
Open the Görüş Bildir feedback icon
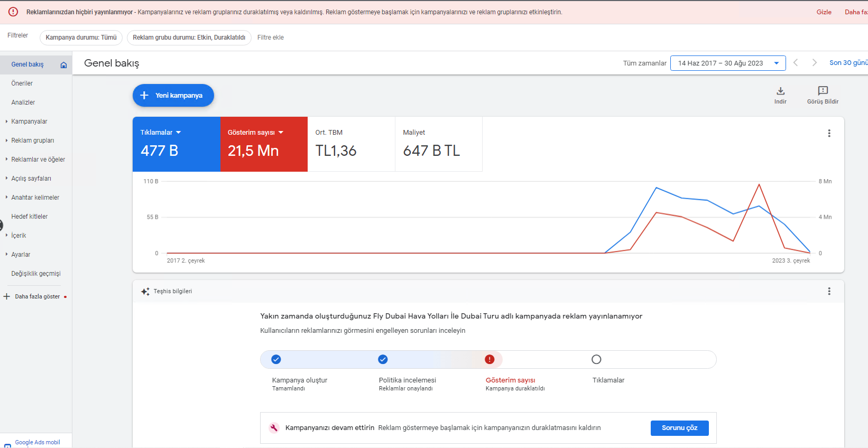coord(823,91)
